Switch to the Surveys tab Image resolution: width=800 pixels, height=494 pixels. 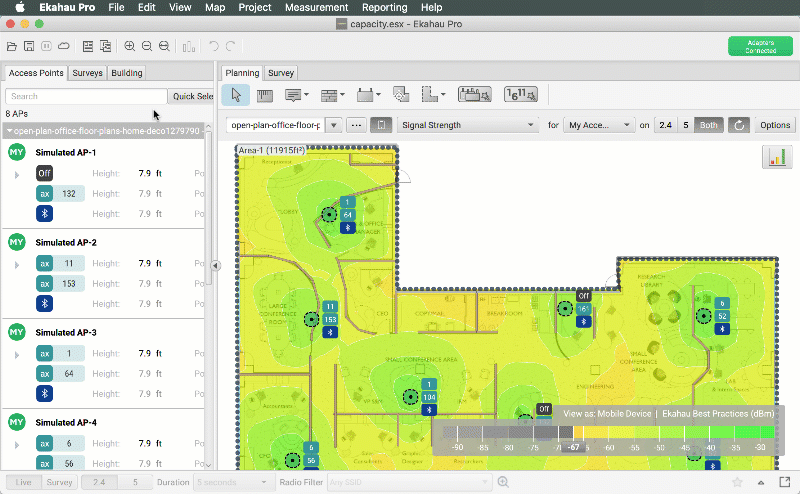87,73
